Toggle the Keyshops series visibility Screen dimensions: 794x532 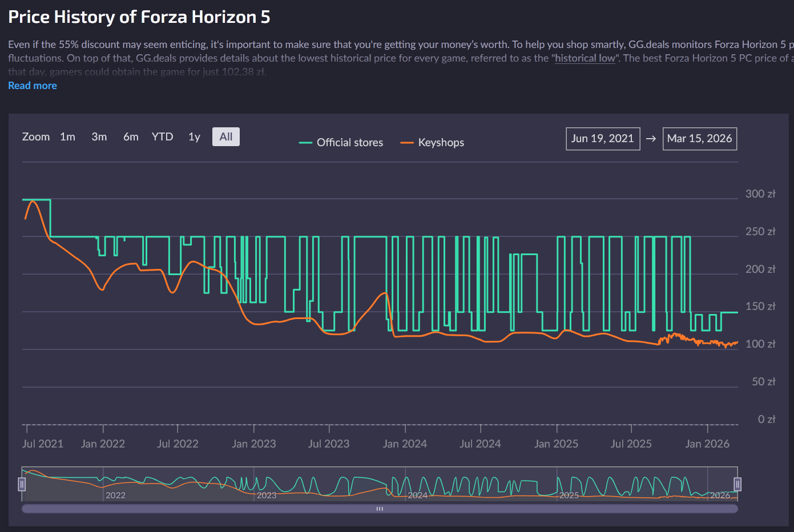pos(441,143)
